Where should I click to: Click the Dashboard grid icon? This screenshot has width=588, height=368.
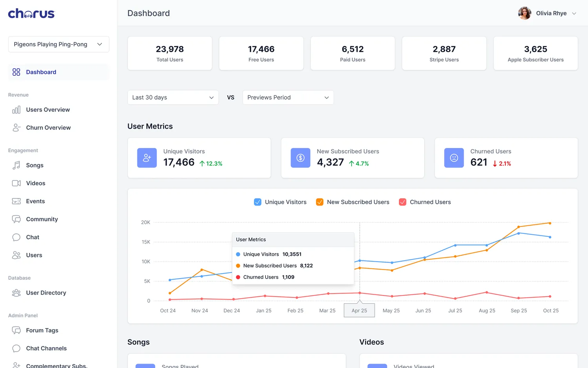16,72
